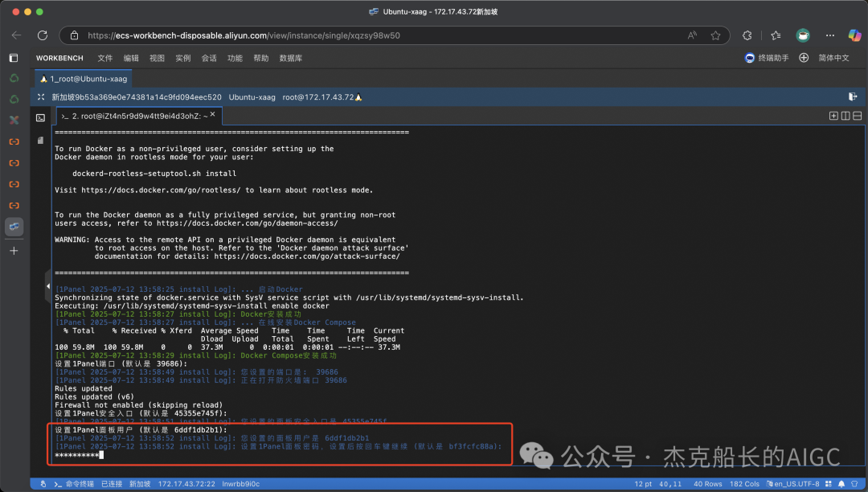Open the 会话 menu

tap(209, 58)
